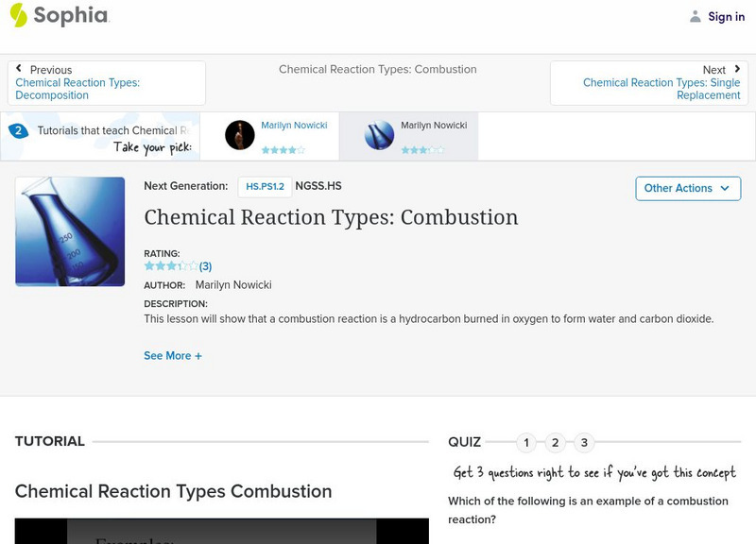Click the flask lesson thumbnail image

70,231
